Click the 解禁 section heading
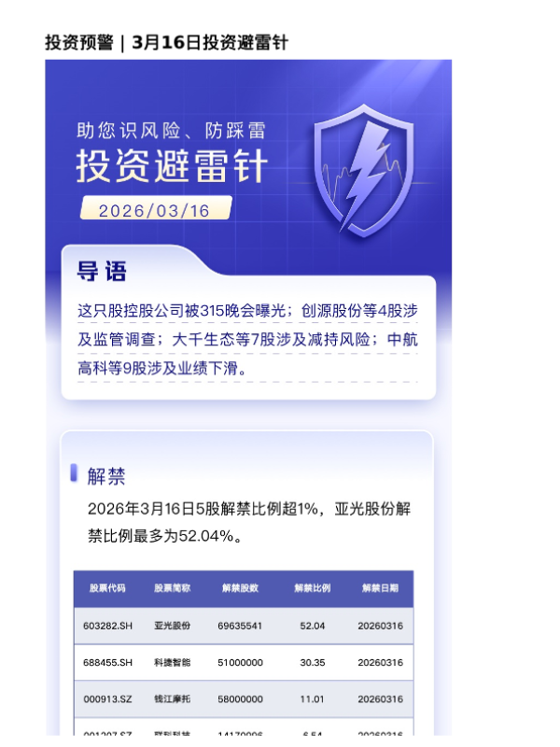 coord(106,476)
